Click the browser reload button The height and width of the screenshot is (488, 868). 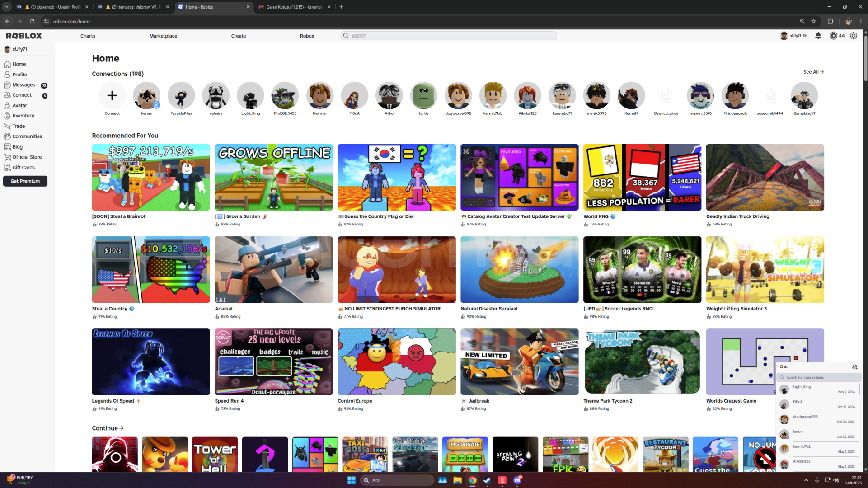[x=32, y=21]
